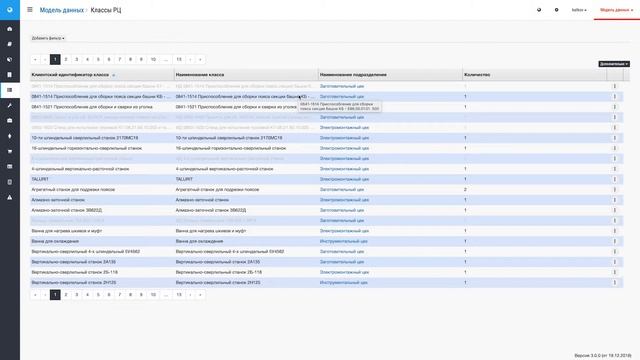
Task: Open row menu for Вертикально-сверлильный станок 2Н125
Action: pos(615,282)
